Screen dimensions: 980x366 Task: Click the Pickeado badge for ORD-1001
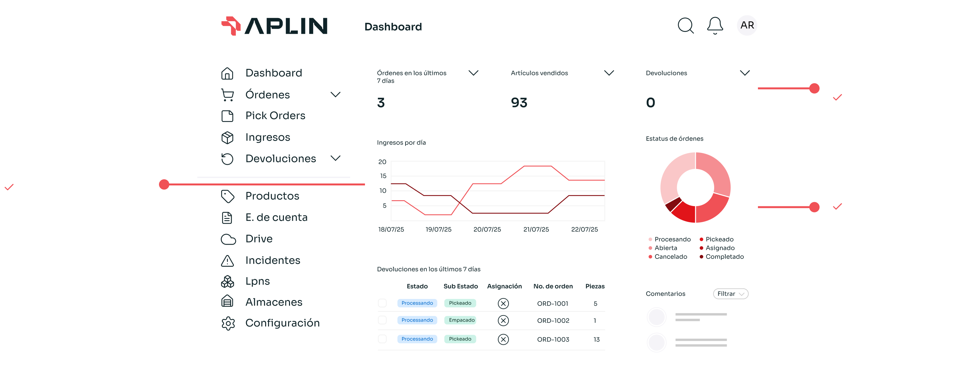click(460, 303)
